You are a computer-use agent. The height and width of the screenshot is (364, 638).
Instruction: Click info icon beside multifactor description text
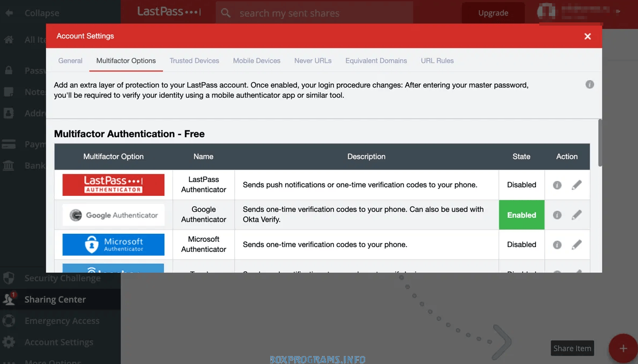(589, 84)
